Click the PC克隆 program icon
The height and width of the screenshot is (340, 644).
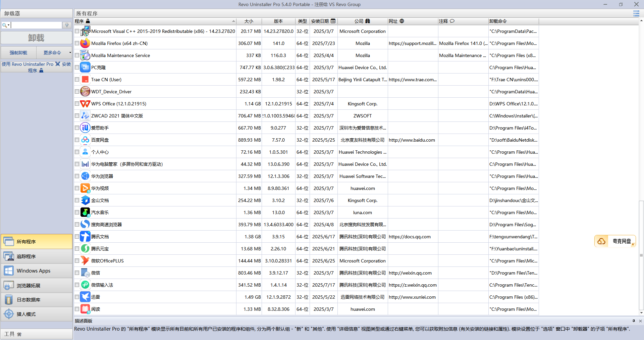85,67
